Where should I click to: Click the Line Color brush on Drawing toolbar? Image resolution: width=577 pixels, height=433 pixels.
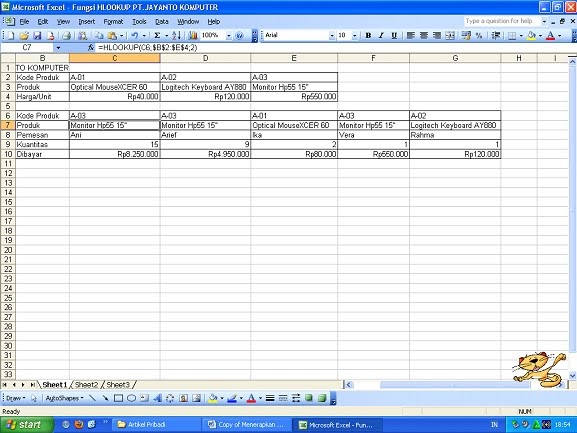pos(231,398)
